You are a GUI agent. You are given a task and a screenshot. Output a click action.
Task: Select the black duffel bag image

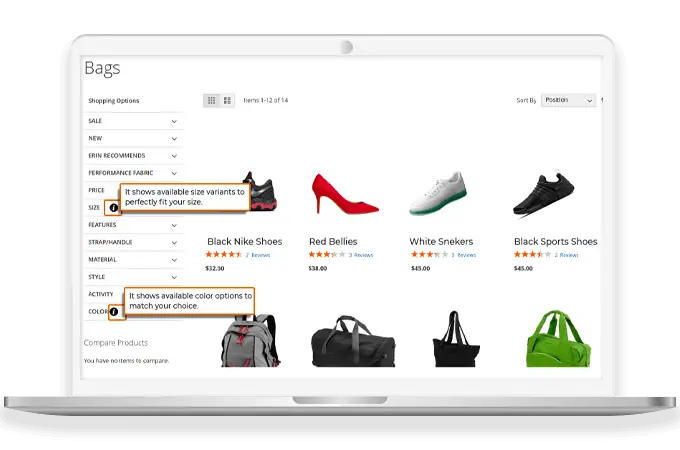coord(353,341)
